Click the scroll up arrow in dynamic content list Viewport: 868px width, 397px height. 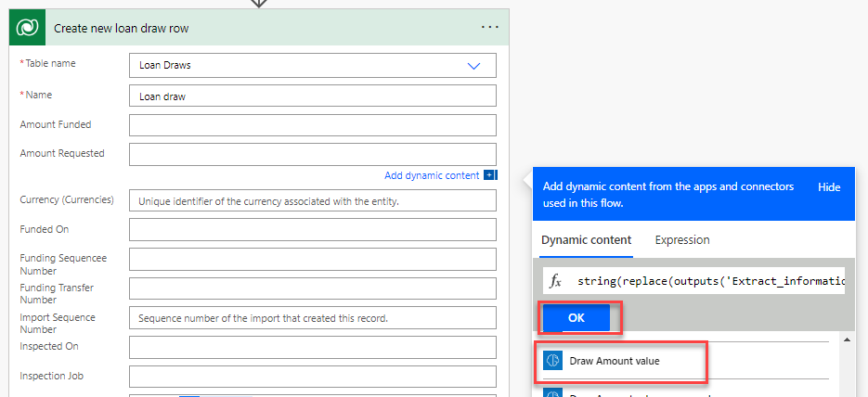tap(847, 340)
